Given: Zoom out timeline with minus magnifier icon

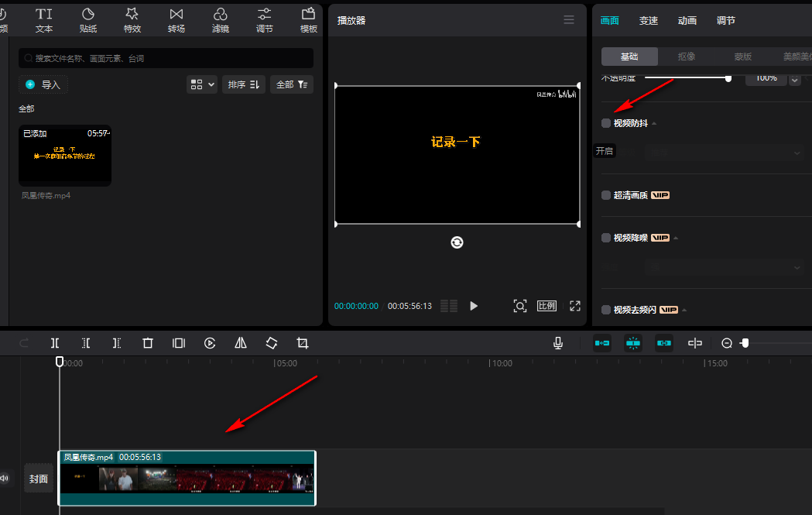Looking at the screenshot, I should click(x=727, y=343).
